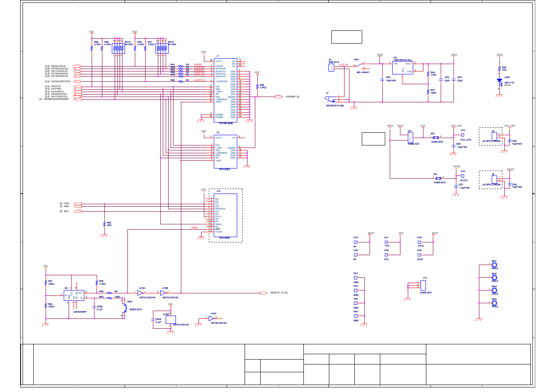
Task: Click the JP1 three-pin jumper block
Action: point(410,138)
